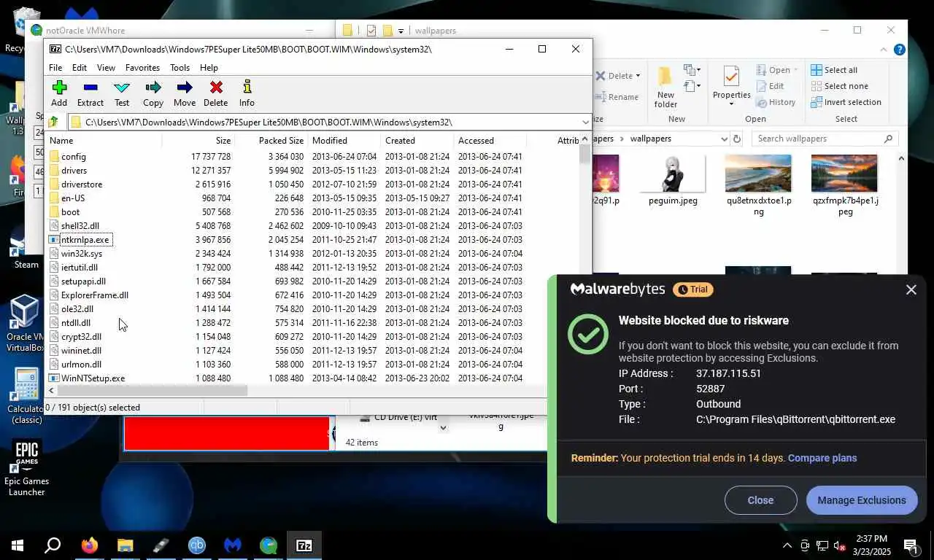Show hidden system tray icons
The height and width of the screenshot is (560, 934).
click(787, 545)
